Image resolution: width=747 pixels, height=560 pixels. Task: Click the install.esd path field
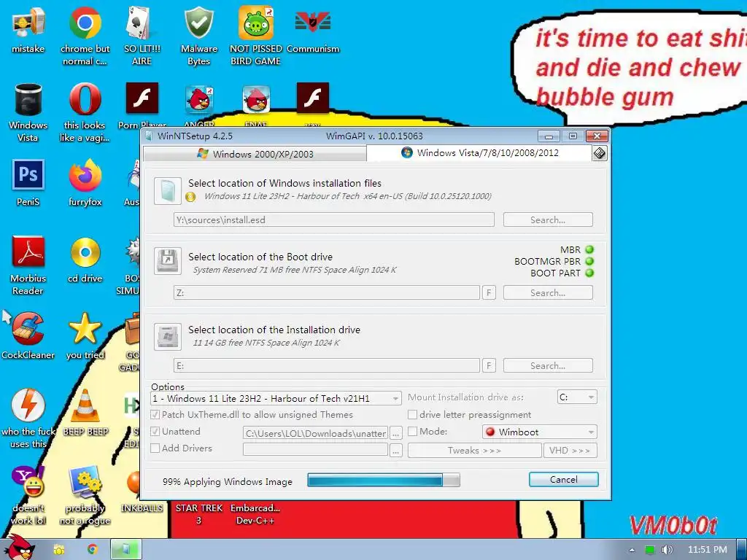334,220
